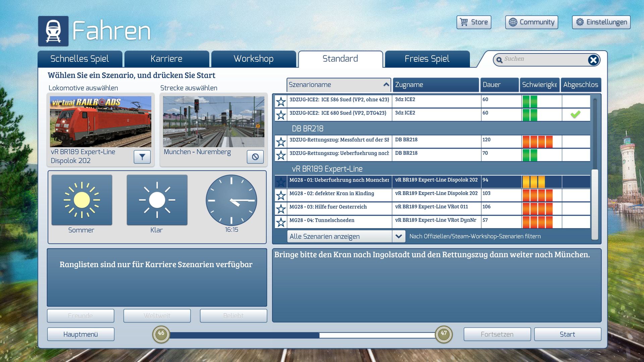Toggle favorite star for MG28 - 02
Viewport: 644px width, 362px height.
tap(281, 195)
